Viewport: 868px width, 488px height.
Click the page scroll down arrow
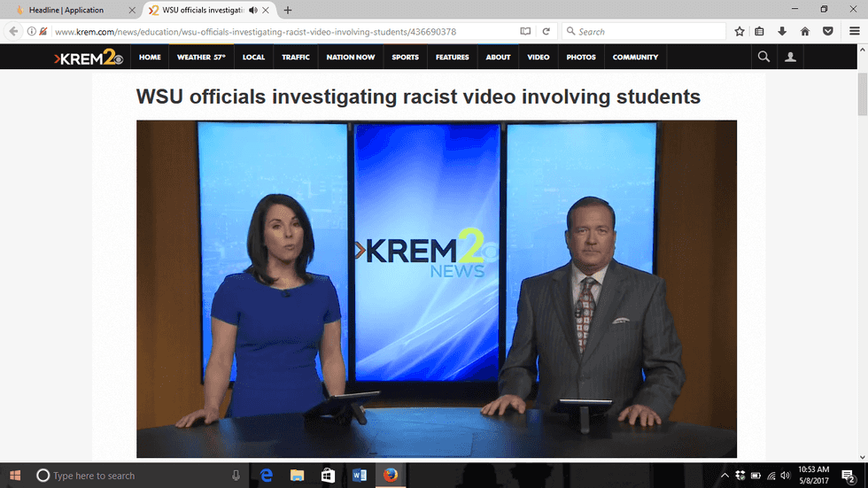[x=863, y=457]
